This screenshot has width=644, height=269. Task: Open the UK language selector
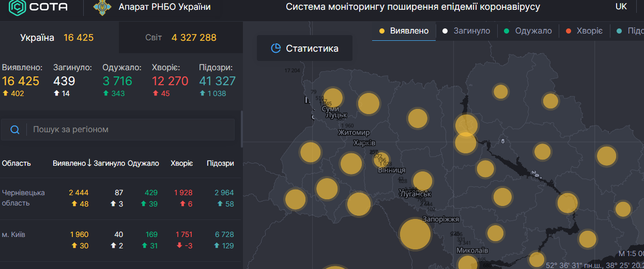(621, 7)
